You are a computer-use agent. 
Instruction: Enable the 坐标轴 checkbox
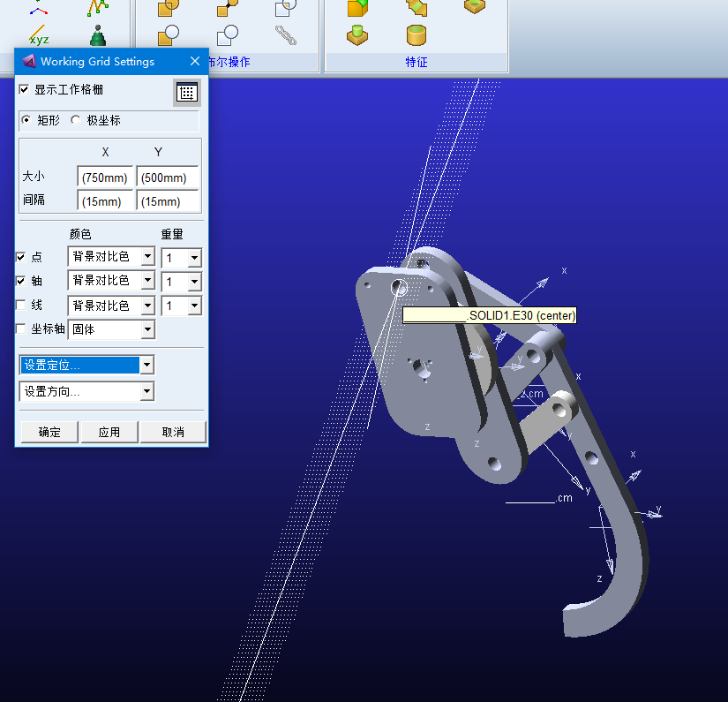[x=22, y=328]
